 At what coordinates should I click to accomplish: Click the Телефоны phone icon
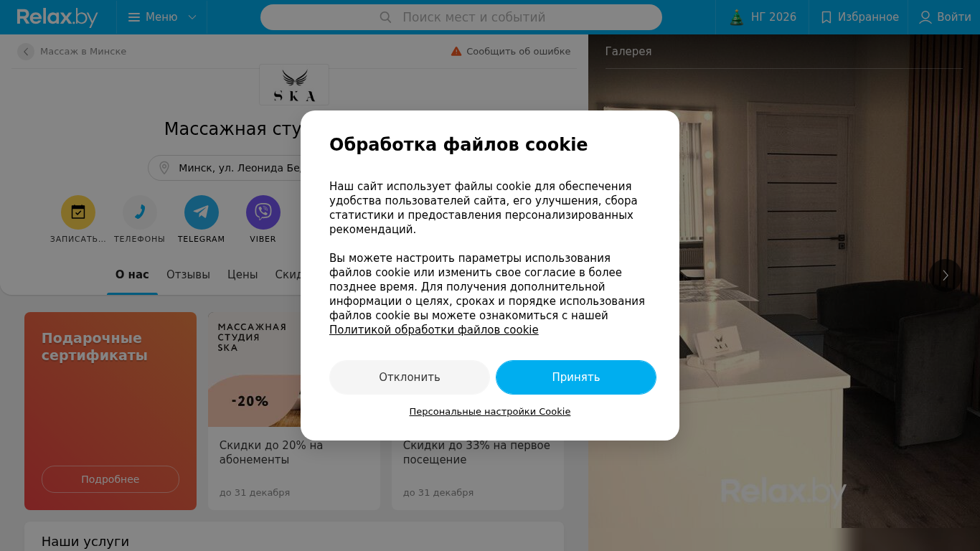coord(140,212)
